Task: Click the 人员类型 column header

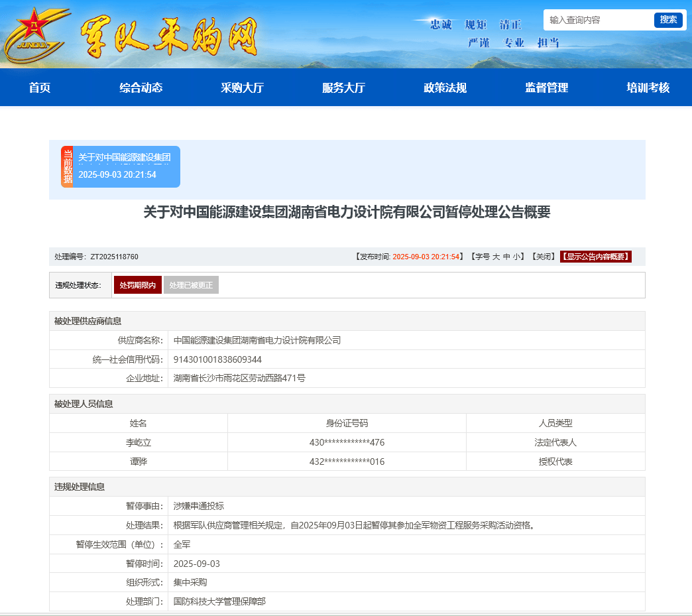Action: 555,423
